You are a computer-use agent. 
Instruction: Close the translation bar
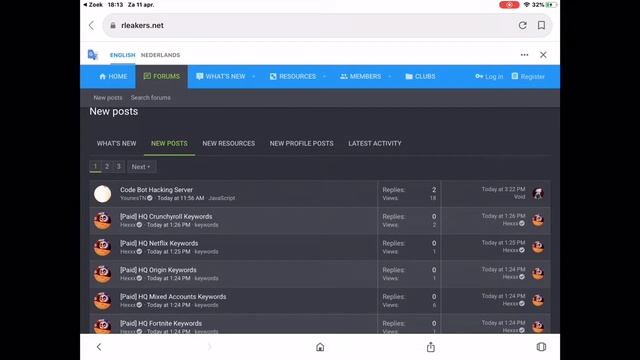click(543, 55)
